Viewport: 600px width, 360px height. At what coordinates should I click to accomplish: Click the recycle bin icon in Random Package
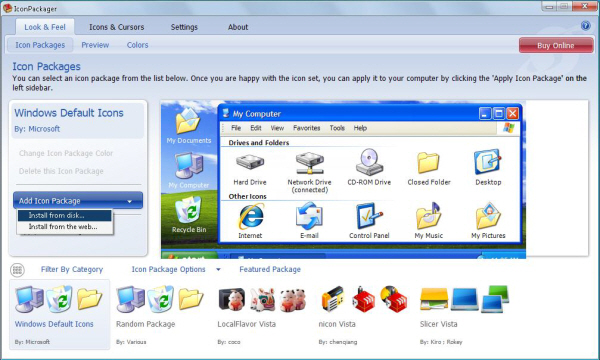160,298
